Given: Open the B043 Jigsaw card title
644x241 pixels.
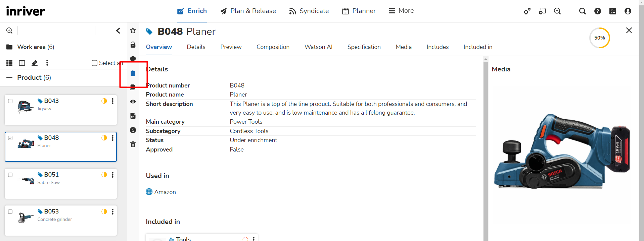Looking at the screenshot, I should coord(51,101).
